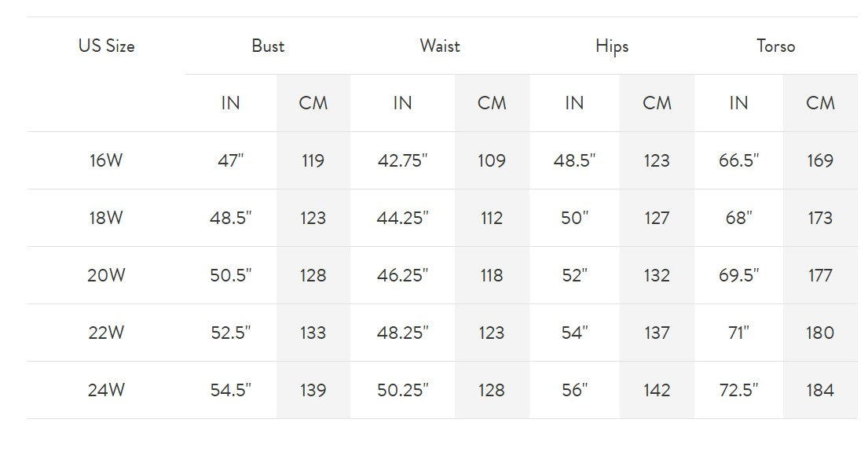868x456 pixels.
Task: Click the US Size column header
Action: pyautogui.click(x=106, y=46)
